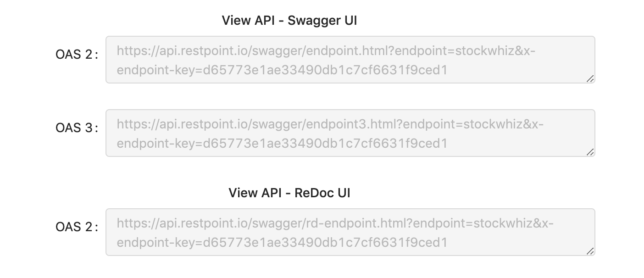Image resolution: width=644 pixels, height=278 pixels.
Task: Click the resize grip of the OAS 2 Swagger field
Action: (x=590, y=79)
